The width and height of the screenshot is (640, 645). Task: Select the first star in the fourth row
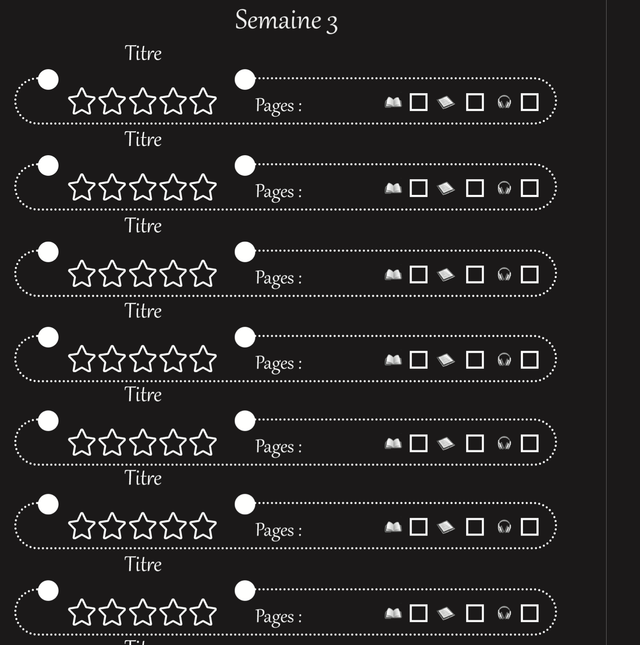point(82,359)
